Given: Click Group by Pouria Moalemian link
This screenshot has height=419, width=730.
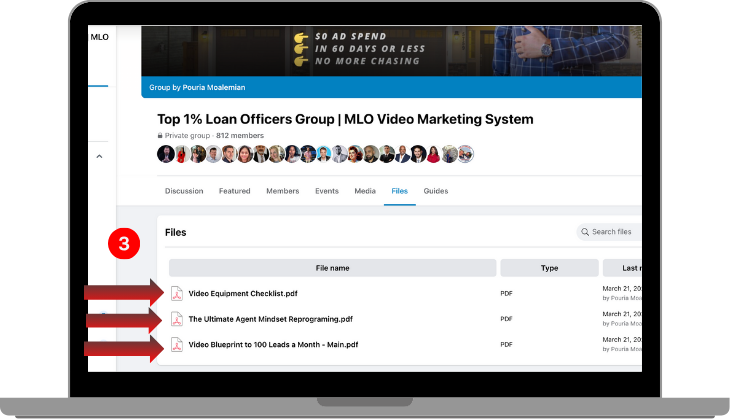Looking at the screenshot, I should coord(197,87).
